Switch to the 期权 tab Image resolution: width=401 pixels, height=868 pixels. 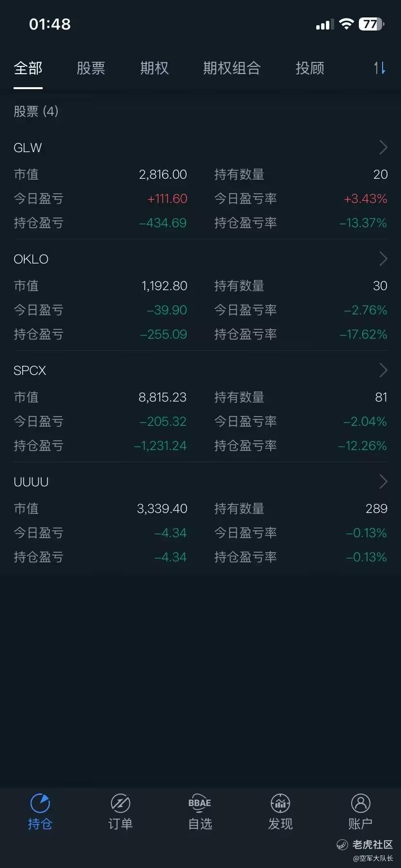pos(154,68)
